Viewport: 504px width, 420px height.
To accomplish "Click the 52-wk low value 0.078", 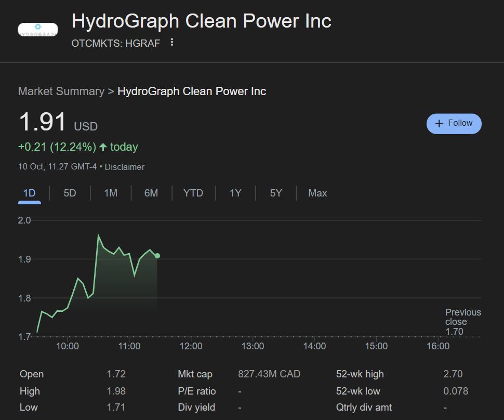I will point(456,391).
